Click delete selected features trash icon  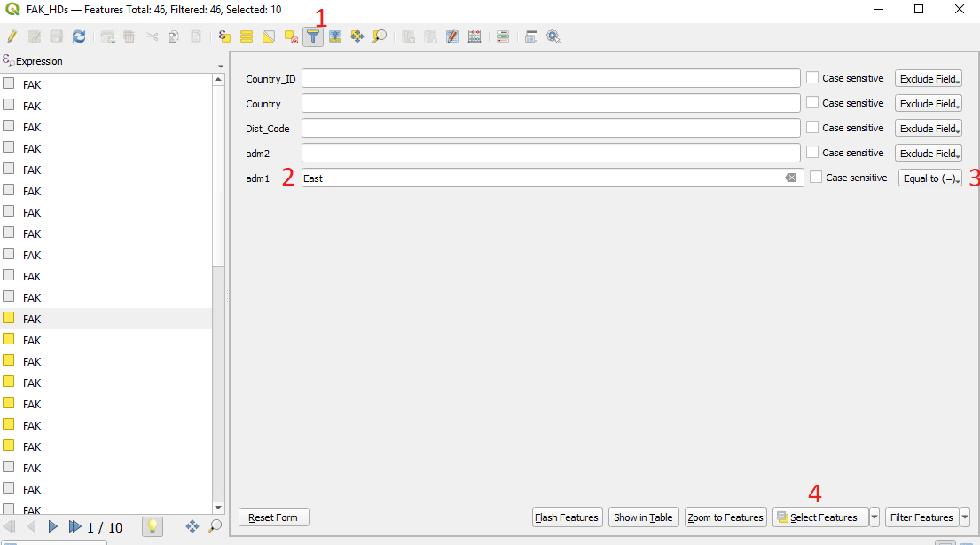pyautogui.click(x=129, y=36)
